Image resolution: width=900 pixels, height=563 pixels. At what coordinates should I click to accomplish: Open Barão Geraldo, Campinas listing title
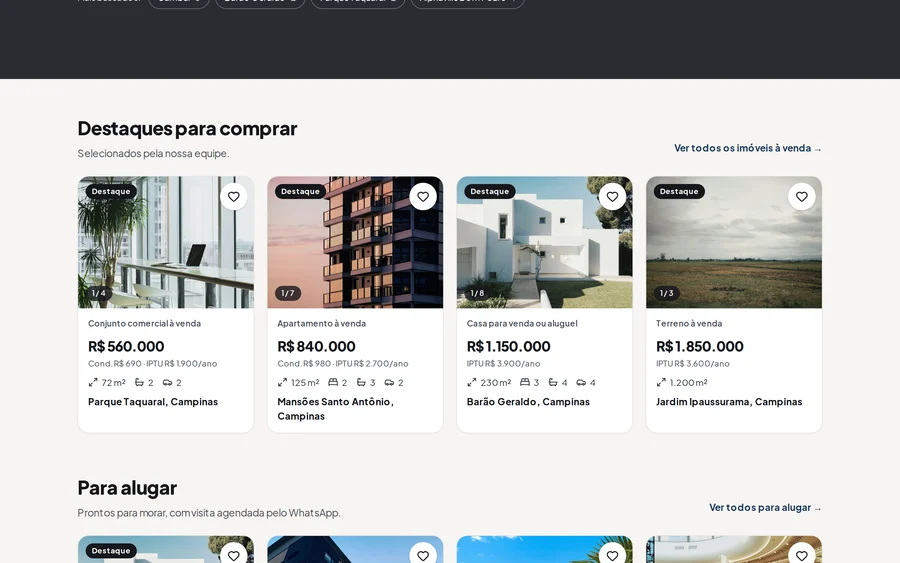pos(528,402)
